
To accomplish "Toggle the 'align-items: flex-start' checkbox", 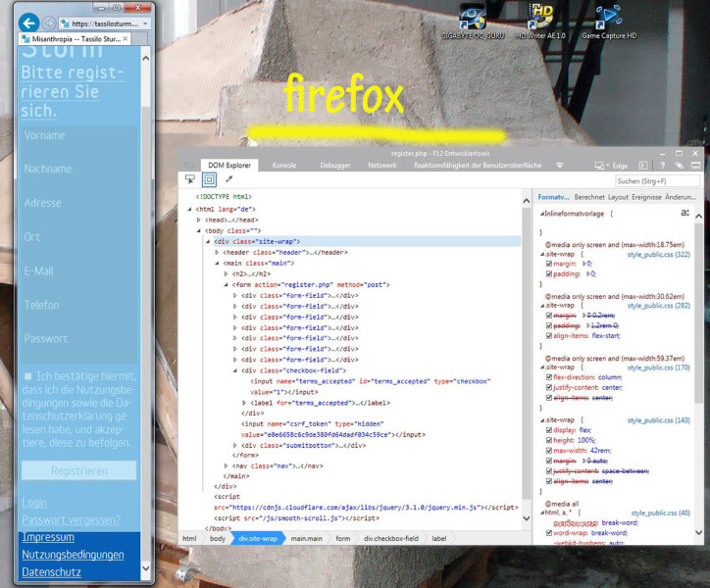I will tap(549, 336).
